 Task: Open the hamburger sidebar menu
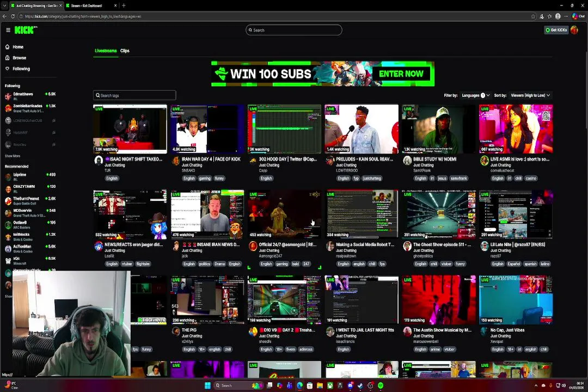pos(8,30)
